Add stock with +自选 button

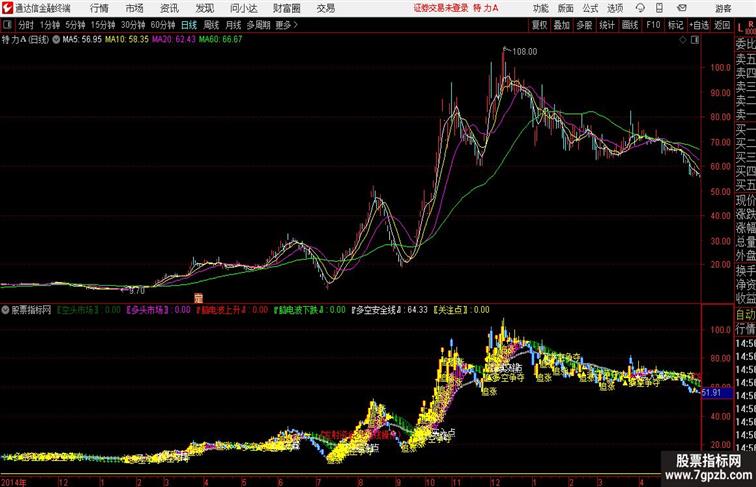pos(699,25)
